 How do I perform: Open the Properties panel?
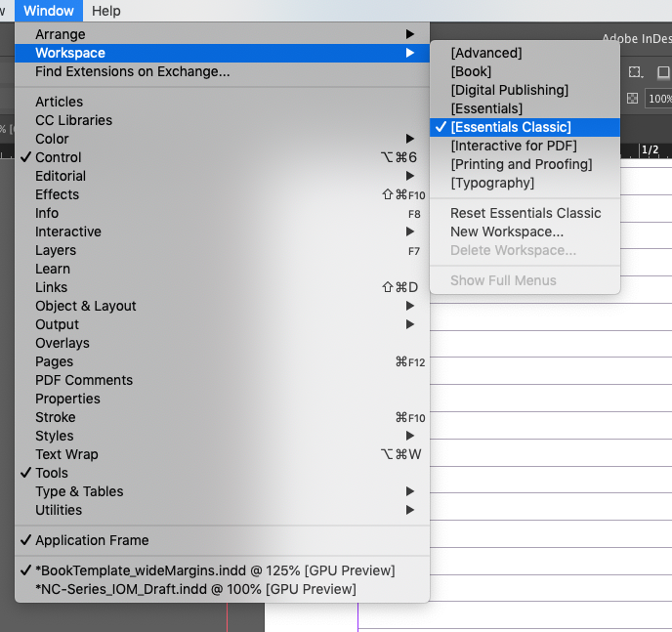pyautogui.click(x=222, y=399)
